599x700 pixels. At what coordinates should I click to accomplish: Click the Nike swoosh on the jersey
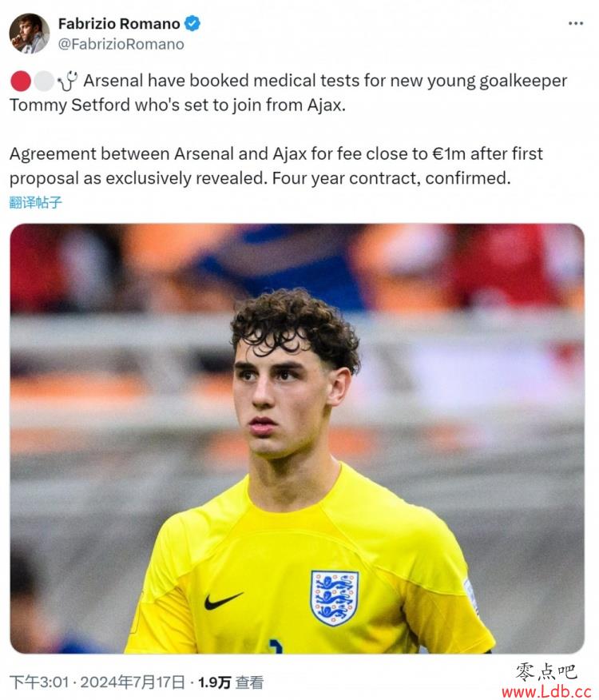click(x=224, y=600)
